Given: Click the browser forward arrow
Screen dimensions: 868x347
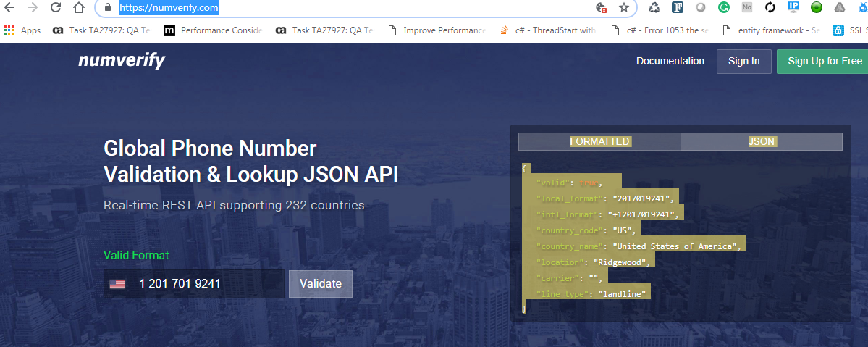Looking at the screenshot, I should 33,7.
